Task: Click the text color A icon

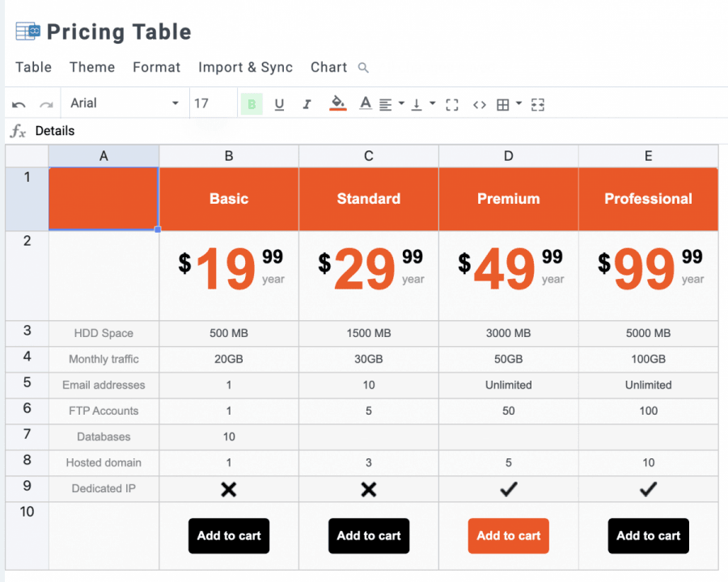Action: pos(366,103)
